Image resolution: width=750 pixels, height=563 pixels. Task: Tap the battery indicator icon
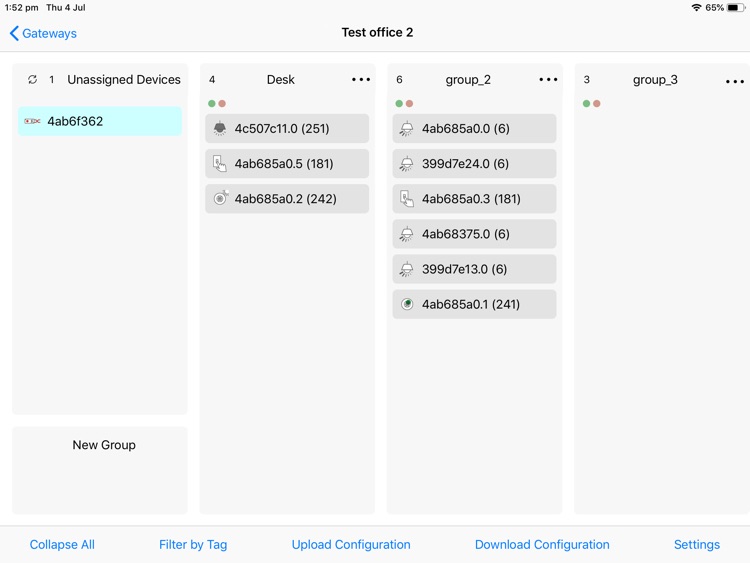[736, 8]
